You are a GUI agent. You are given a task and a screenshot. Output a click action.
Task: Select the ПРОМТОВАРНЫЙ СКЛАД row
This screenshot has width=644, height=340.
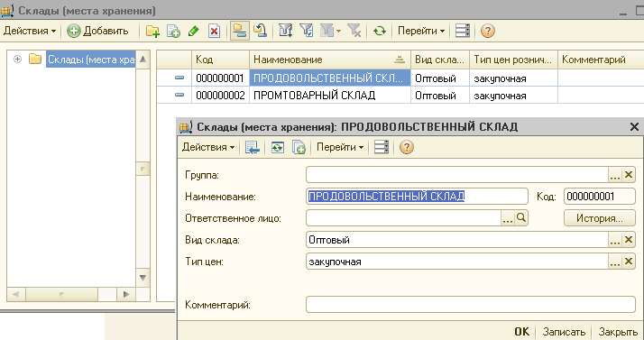[400, 96]
